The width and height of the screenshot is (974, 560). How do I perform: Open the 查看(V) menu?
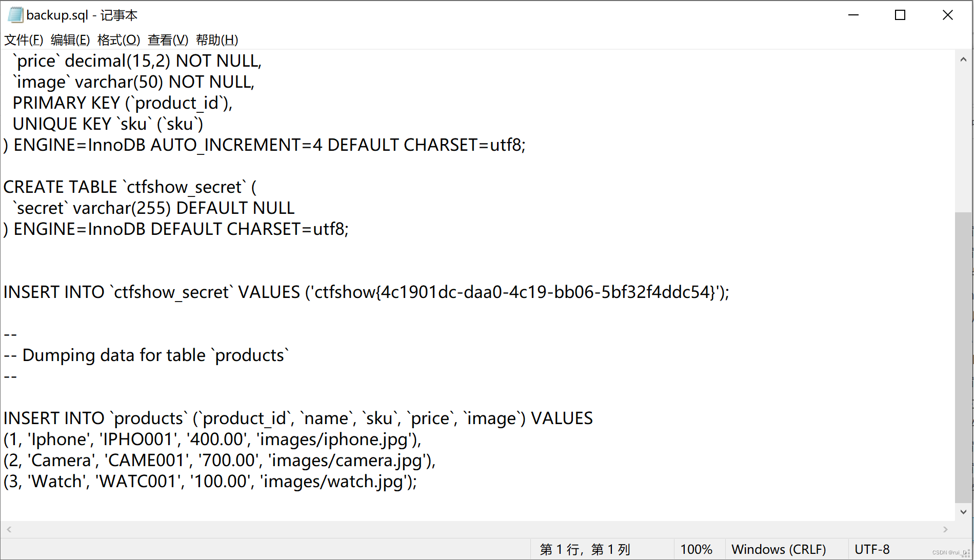(168, 40)
